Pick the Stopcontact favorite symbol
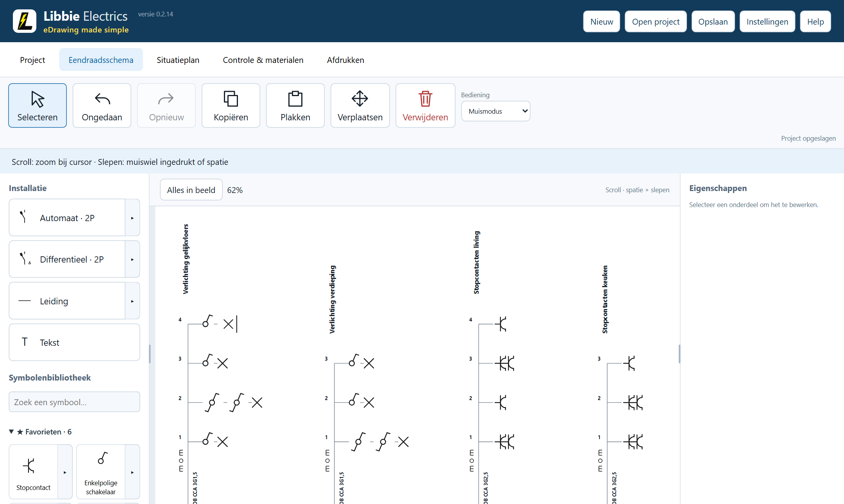 tap(34, 472)
